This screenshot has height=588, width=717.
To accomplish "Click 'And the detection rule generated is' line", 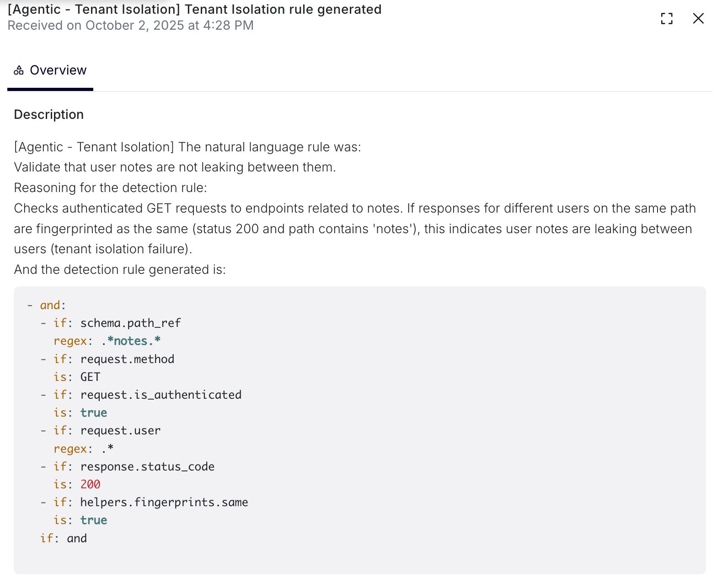I will pyautogui.click(x=120, y=270).
